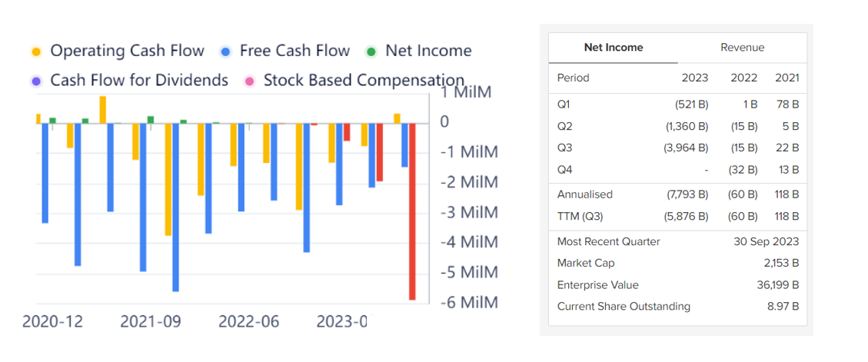Toggle the green Net Income legend dot
This screenshot has width=868, height=362.
tap(371, 51)
